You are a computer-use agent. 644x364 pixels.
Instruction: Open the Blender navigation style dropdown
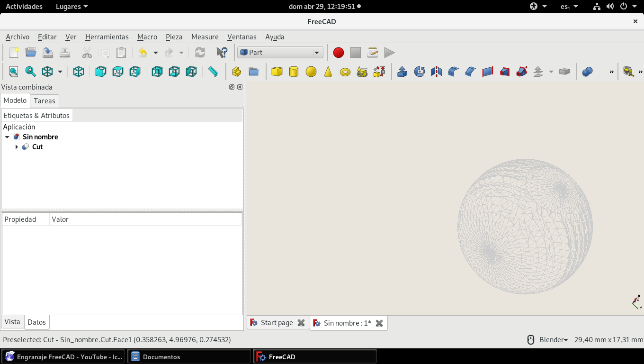pyautogui.click(x=553, y=340)
